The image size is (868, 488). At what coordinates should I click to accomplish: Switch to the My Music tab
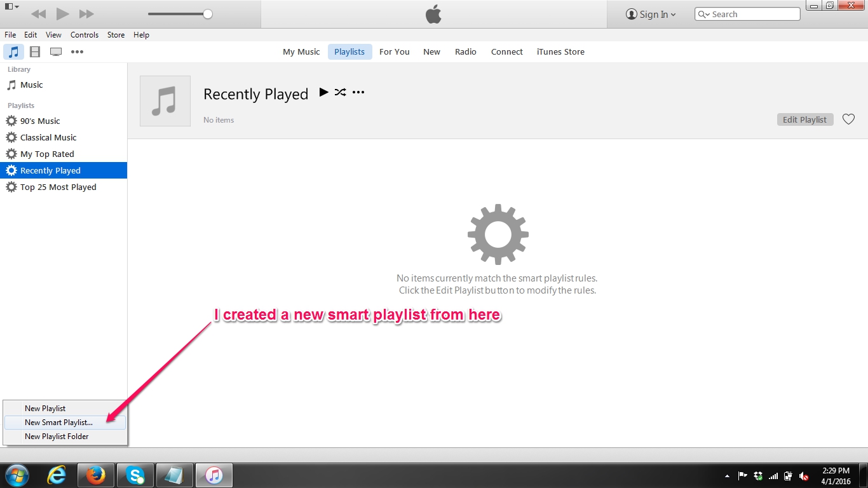(x=301, y=51)
